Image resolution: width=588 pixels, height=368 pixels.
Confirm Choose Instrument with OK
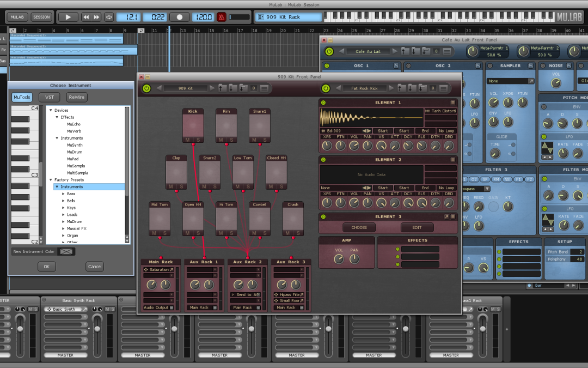click(46, 267)
